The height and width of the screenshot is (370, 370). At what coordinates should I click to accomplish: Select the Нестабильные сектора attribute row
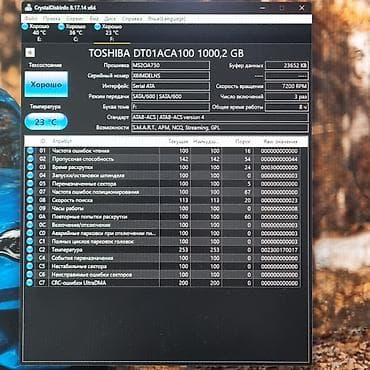pos(163,266)
